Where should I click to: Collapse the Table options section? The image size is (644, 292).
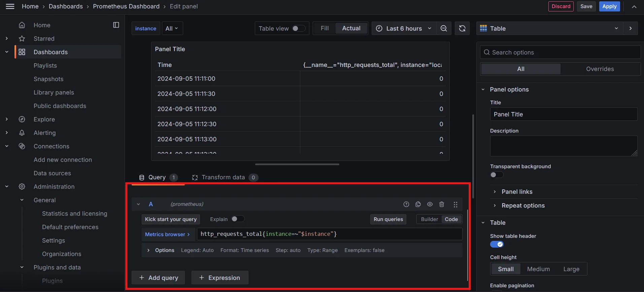[483, 223]
